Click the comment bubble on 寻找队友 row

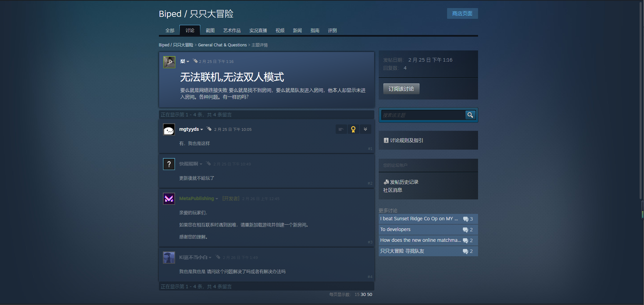click(465, 251)
